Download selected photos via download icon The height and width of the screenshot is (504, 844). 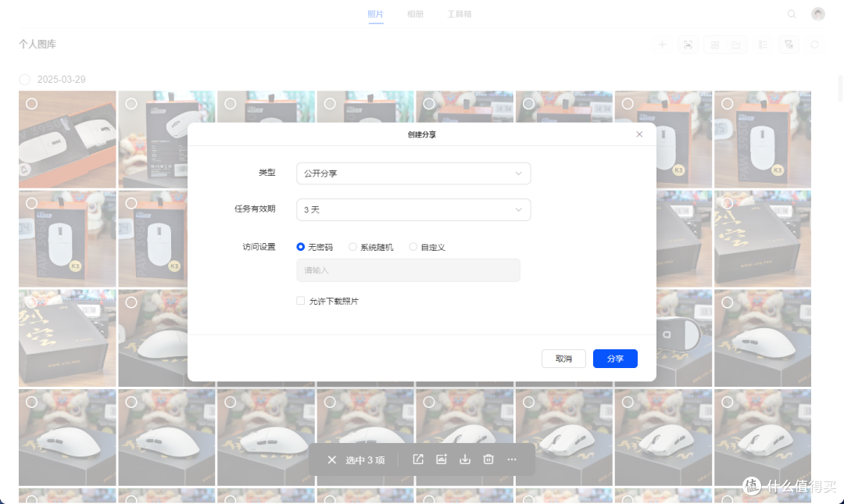(465, 459)
